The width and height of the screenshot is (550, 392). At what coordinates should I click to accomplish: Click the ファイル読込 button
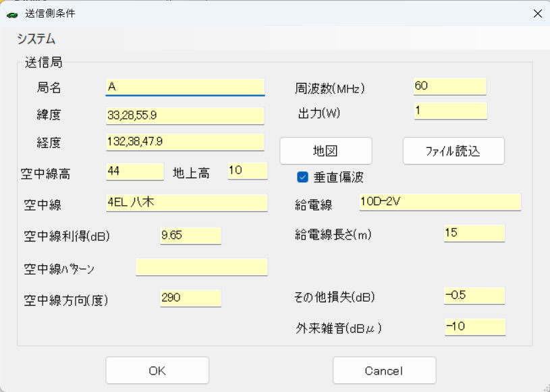(x=453, y=151)
